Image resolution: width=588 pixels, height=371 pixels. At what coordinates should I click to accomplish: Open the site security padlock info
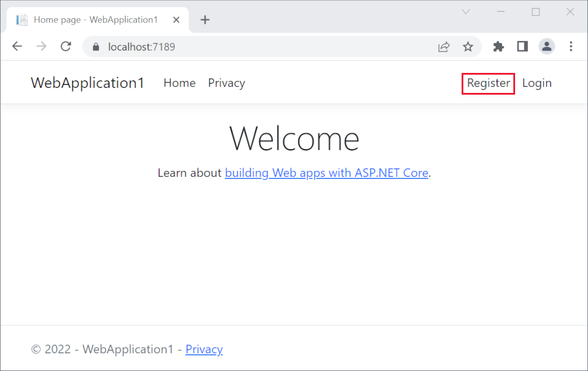coord(95,46)
